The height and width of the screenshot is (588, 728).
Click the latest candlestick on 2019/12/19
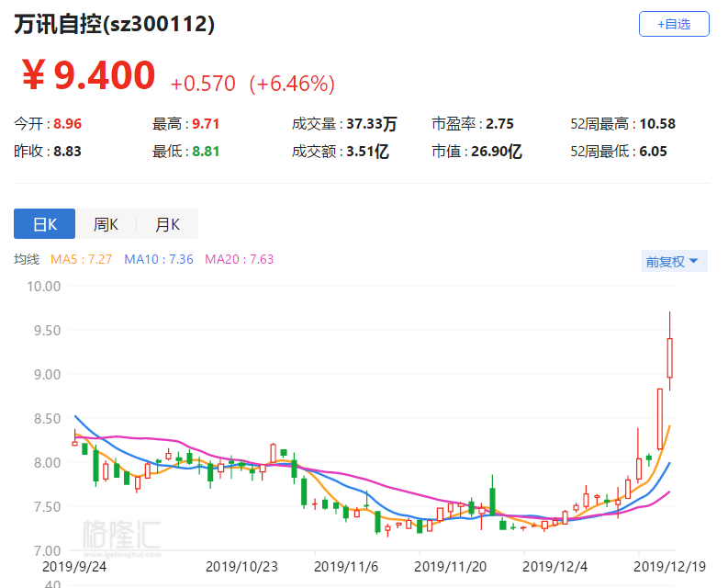pos(669,357)
